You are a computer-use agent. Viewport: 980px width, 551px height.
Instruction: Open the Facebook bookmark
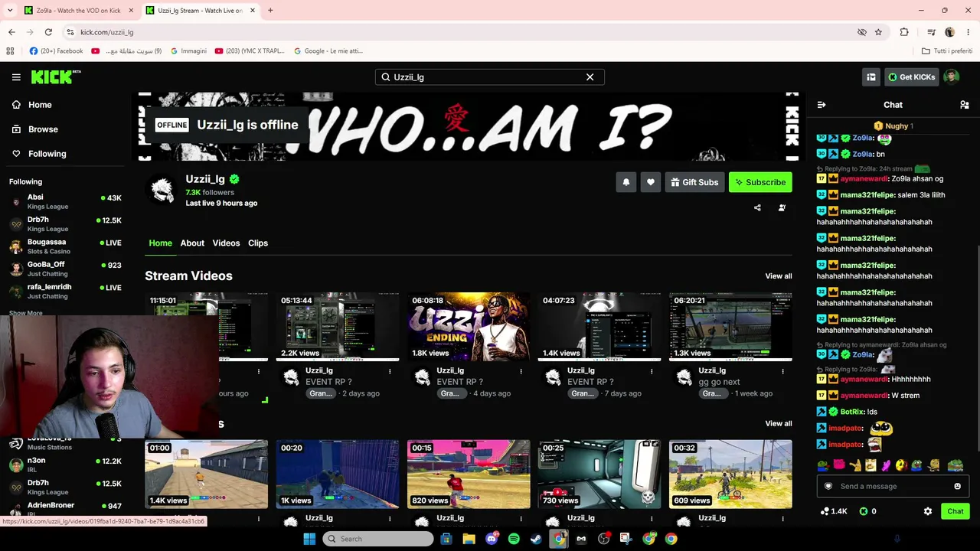(56, 51)
